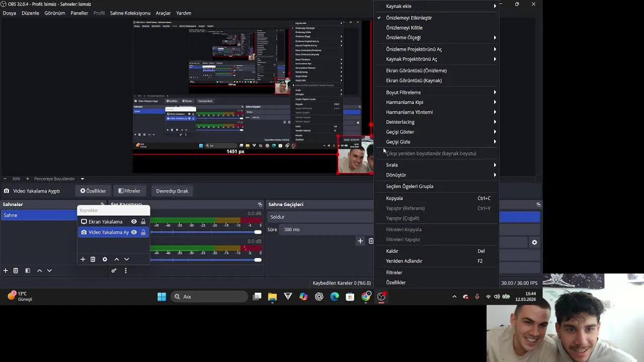
Task: Add a scene transition with the plus icon
Action: pos(360,241)
